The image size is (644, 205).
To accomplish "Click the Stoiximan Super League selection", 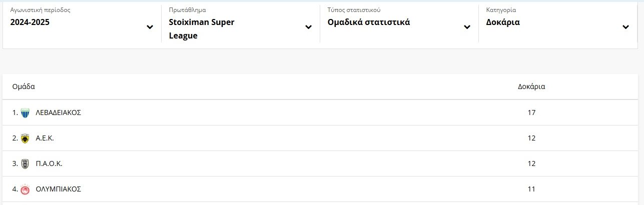I will [x=202, y=29].
